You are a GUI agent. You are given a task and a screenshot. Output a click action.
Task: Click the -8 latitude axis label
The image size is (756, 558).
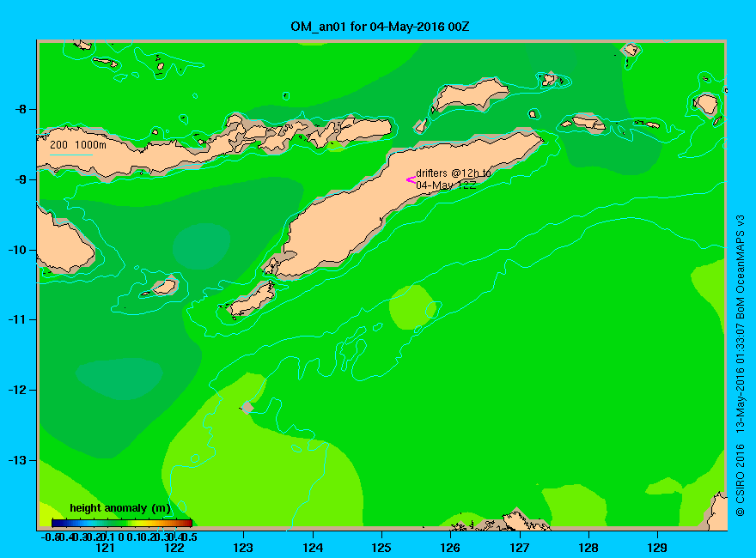click(21, 109)
